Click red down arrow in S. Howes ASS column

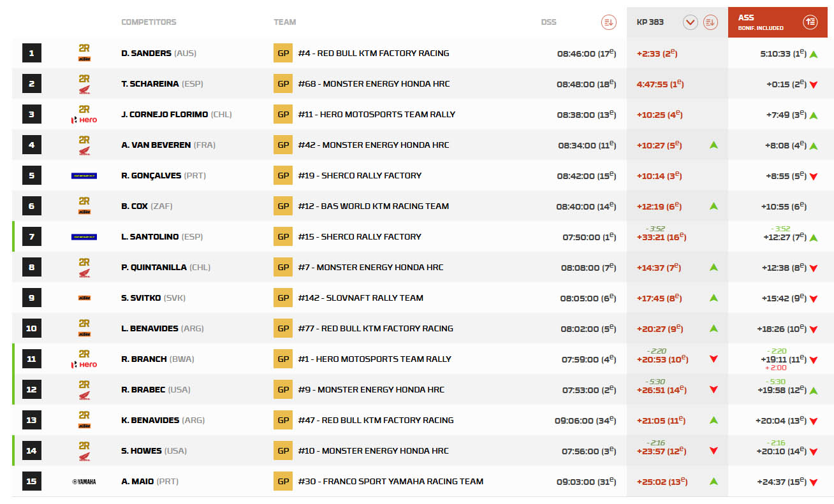pos(814,452)
